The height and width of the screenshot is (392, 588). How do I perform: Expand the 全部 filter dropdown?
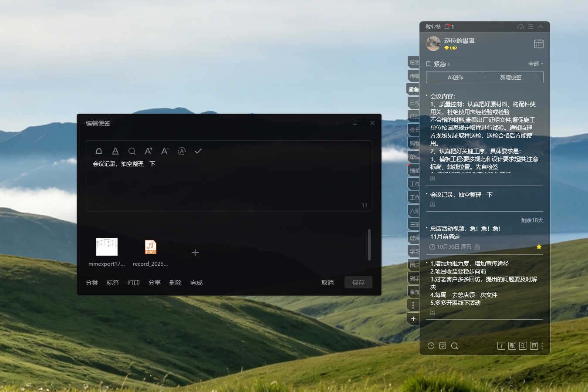tap(536, 64)
